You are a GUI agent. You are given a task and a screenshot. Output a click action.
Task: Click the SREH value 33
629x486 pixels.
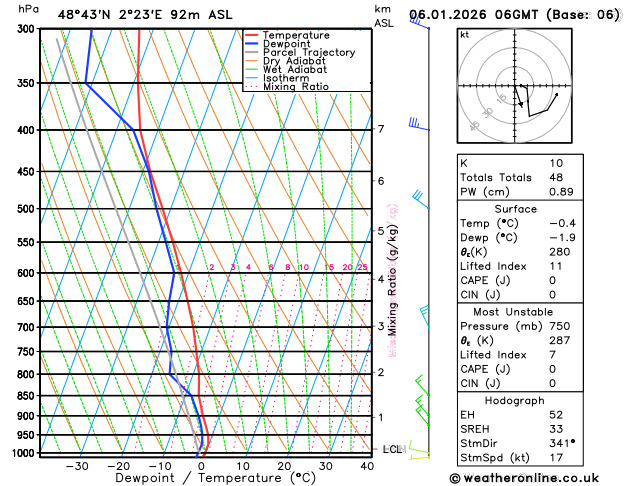(556, 429)
